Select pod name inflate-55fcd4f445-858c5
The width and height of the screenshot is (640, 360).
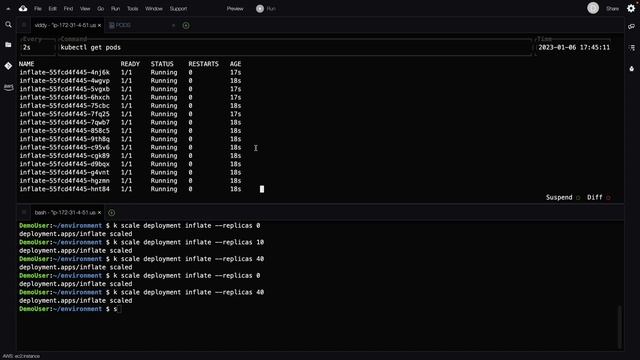[64, 131]
